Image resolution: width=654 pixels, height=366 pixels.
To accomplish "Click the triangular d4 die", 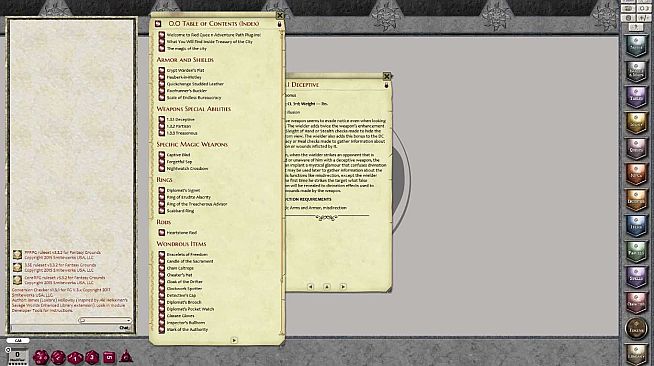I will point(126,357).
